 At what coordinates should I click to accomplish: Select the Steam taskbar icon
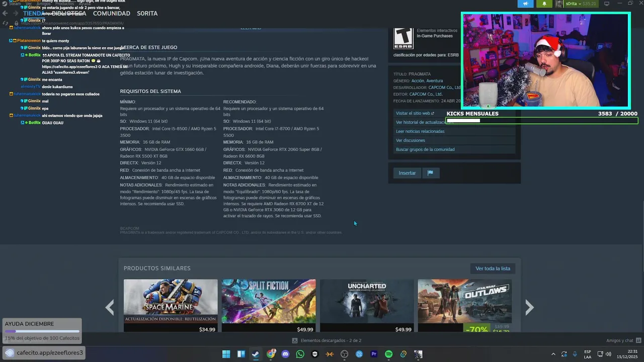tap(256, 354)
